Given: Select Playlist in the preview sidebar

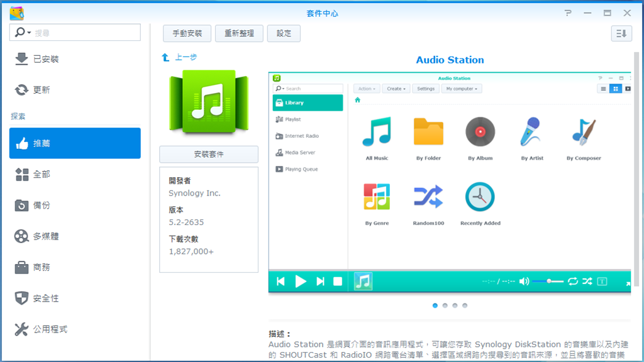Looking at the screenshot, I should click(x=308, y=119).
